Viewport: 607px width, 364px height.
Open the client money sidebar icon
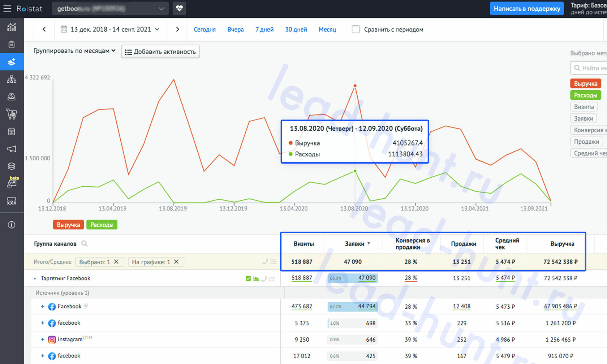(x=12, y=96)
